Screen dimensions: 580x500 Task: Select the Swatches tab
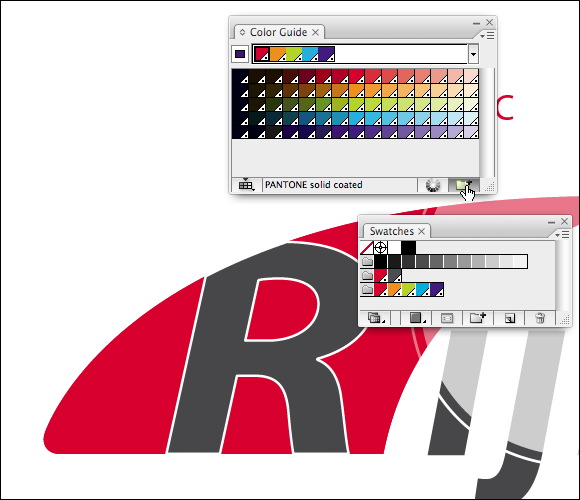392,231
